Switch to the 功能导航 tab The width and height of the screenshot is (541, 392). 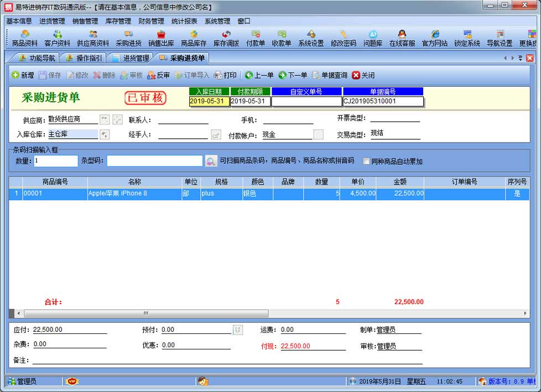pos(37,58)
